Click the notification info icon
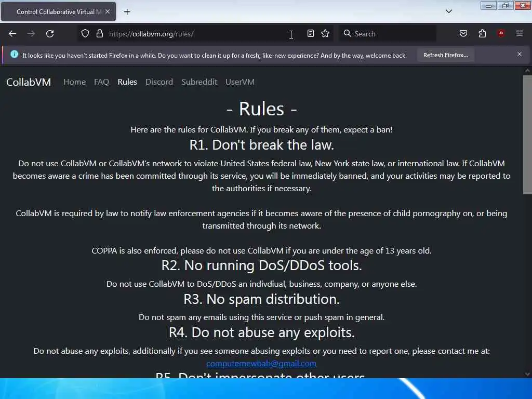The height and width of the screenshot is (399, 532). pos(14,54)
